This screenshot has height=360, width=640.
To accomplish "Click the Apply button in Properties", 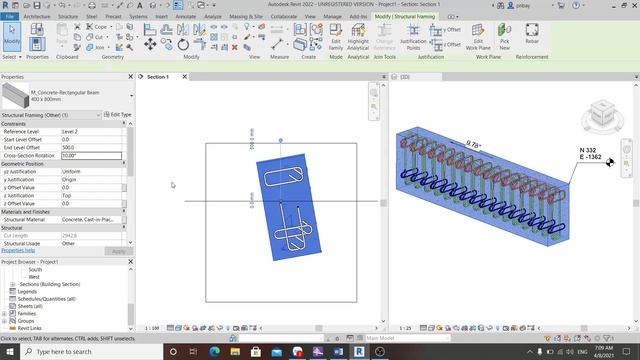I will pyautogui.click(x=119, y=251).
